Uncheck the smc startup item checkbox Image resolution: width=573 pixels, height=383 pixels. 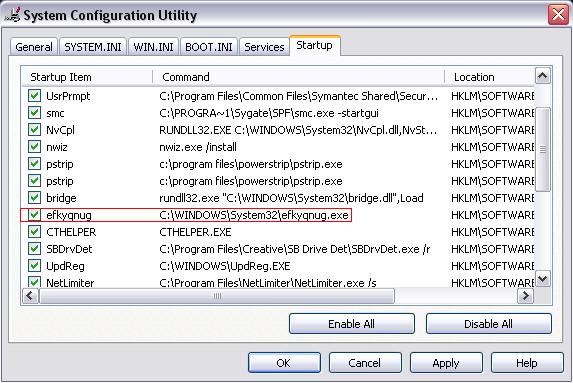point(34,113)
